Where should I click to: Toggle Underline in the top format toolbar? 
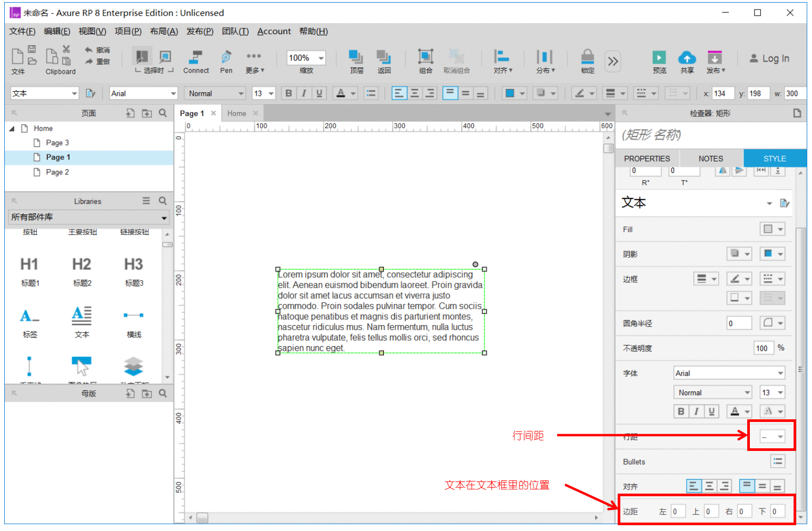coord(319,93)
